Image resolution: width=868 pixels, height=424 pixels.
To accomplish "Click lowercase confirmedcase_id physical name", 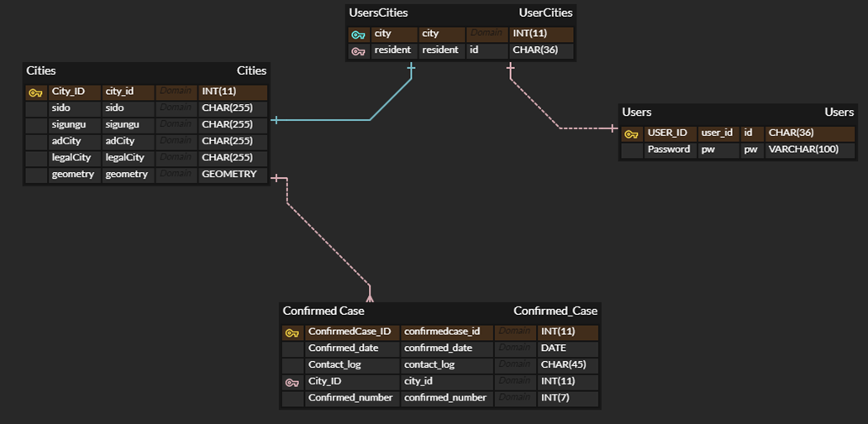I will point(447,332).
